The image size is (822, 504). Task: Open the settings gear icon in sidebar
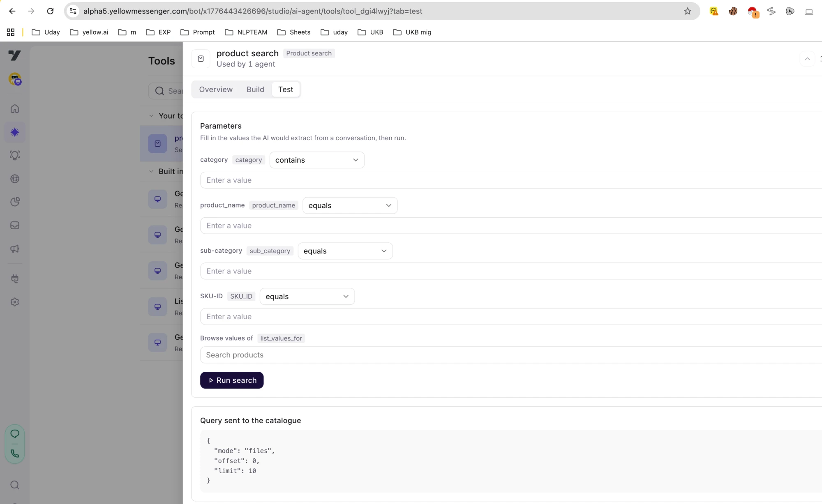pyautogui.click(x=15, y=302)
